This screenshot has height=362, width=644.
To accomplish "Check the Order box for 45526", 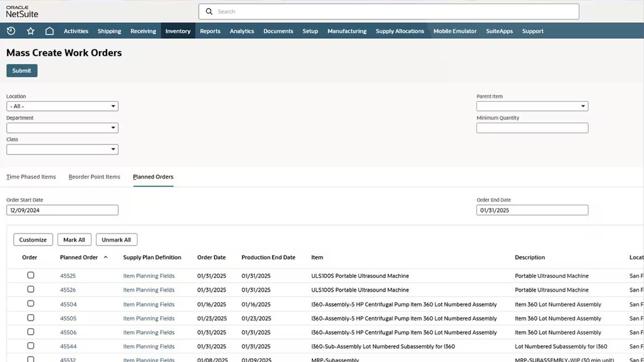I will (31, 289).
